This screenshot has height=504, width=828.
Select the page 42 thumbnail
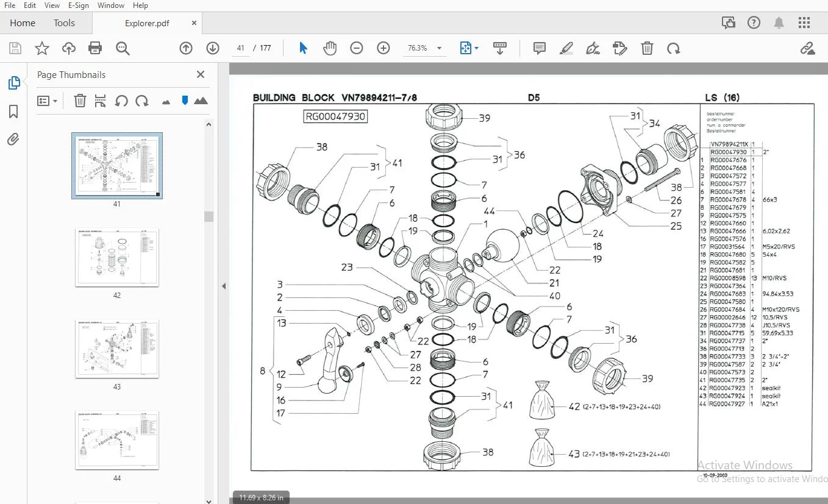pos(117,257)
